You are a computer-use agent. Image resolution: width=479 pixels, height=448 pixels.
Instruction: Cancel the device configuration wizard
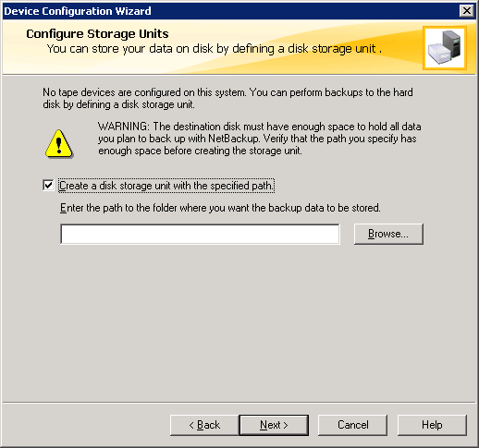coord(352,425)
